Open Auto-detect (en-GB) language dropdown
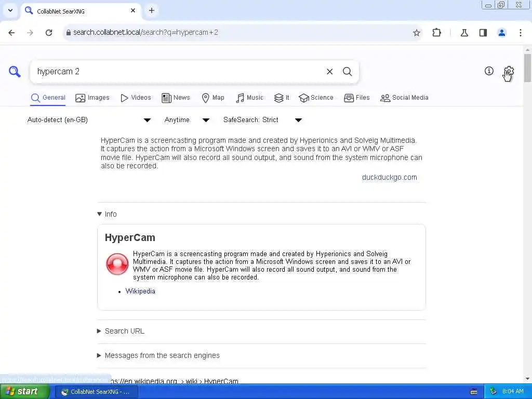532x399 pixels. (x=89, y=120)
